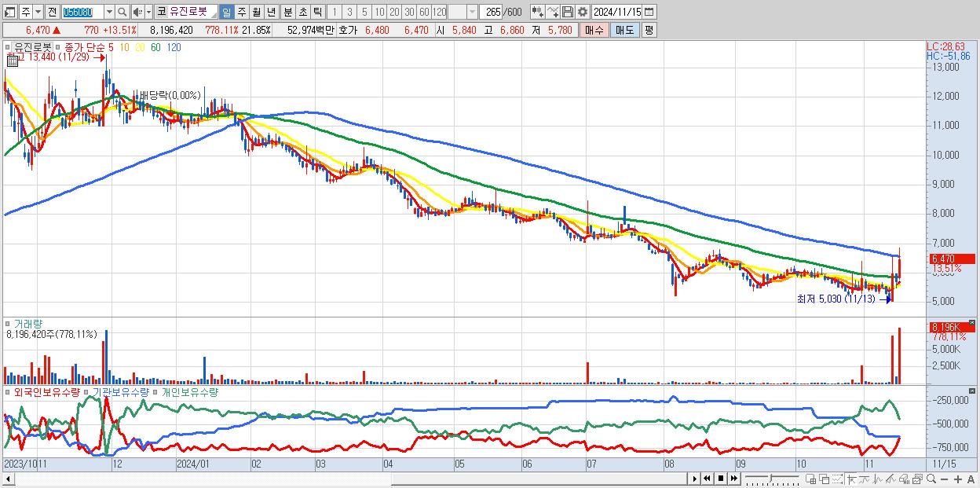The image size is (980, 488).
Task: Click the 매수 buy button
Action: [593, 30]
